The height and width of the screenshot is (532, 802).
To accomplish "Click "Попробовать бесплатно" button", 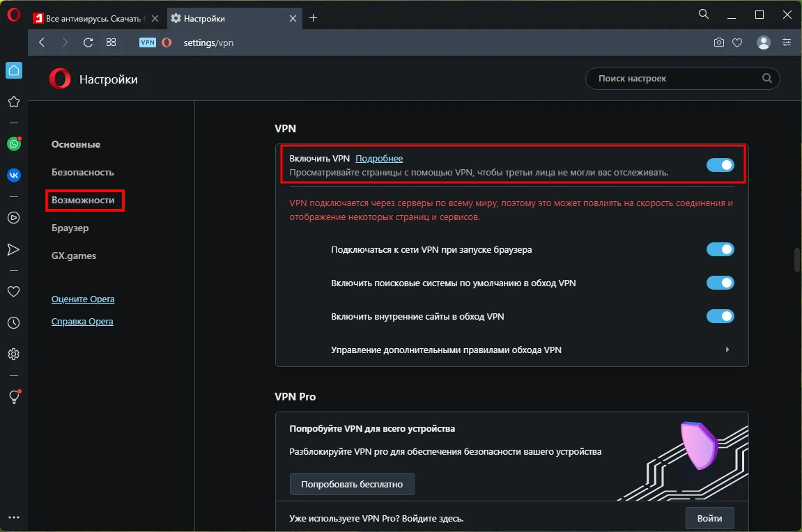I will click(352, 484).
